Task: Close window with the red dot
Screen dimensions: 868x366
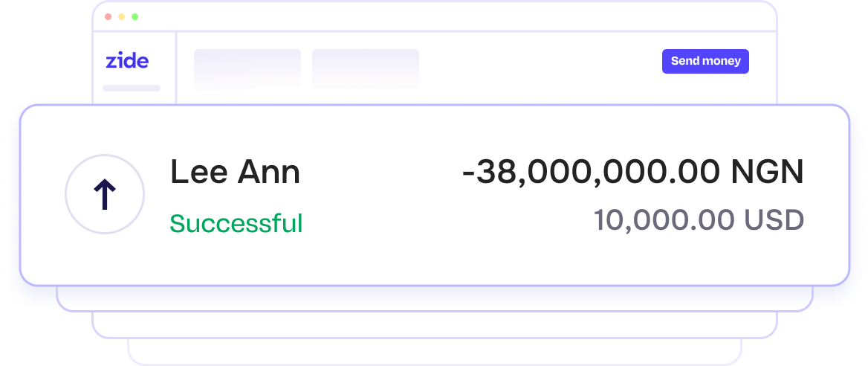Action: [108, 16]
